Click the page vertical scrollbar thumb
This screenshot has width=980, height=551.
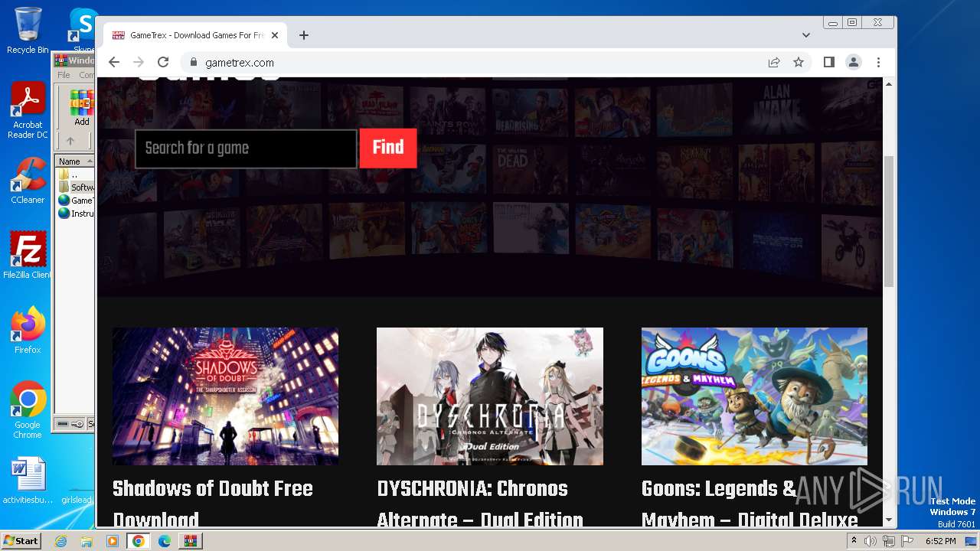pos(889,221)
